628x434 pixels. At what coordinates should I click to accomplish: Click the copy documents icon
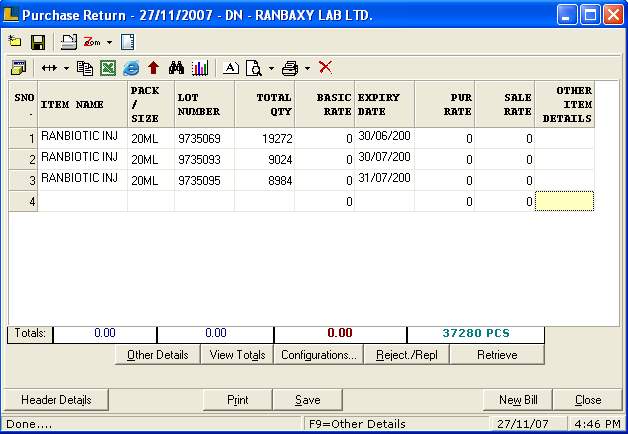click(85, 68)
